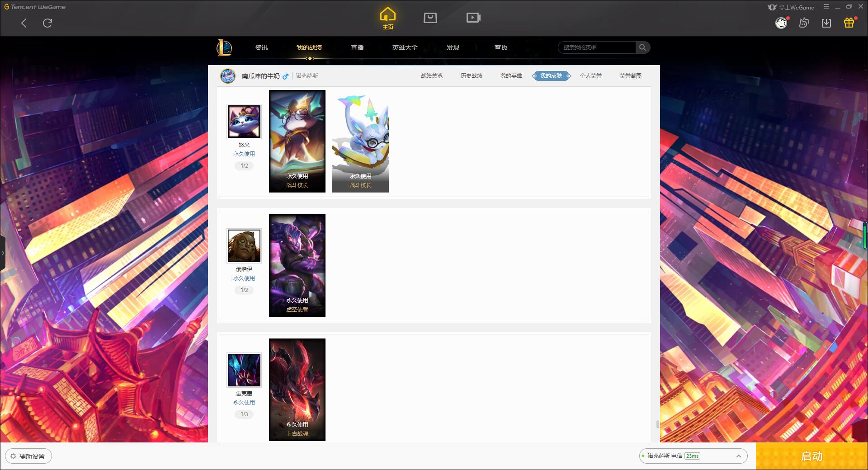Switch to 我的英雄 sub-tab
868x470 pixels.
tap(511, 76)
